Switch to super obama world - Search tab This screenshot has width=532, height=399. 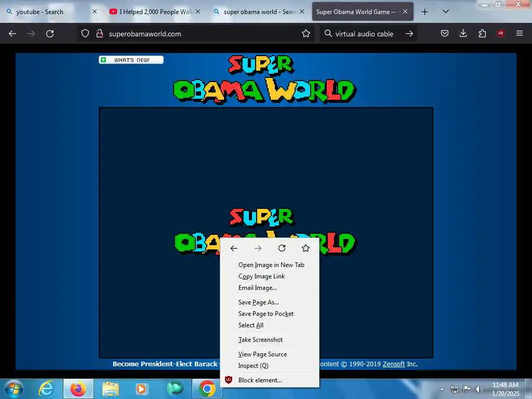260,12
